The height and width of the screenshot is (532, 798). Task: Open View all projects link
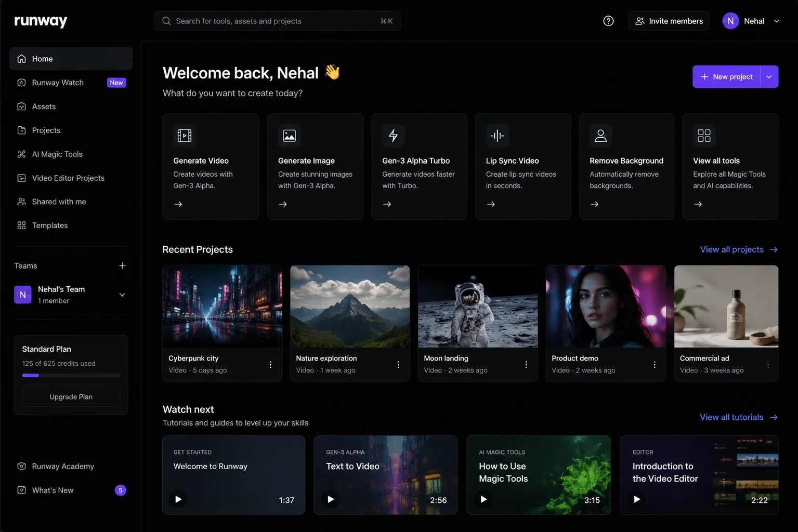coord(739,250)
